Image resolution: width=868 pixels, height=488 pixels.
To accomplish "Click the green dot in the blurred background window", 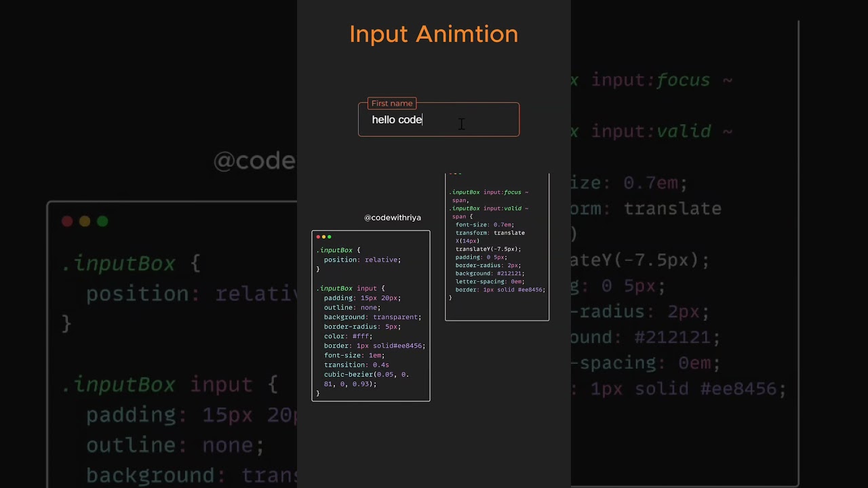I will (102, 221).
